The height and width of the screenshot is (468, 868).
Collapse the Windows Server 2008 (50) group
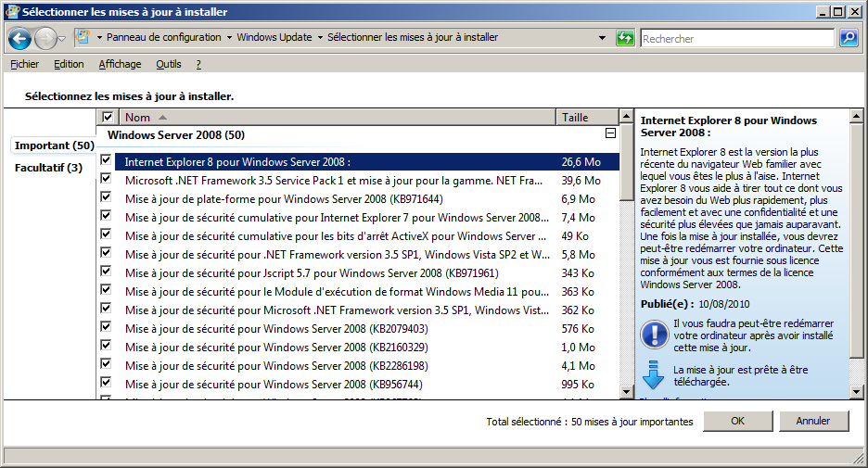pyautogui.click(x=610, y=134)
